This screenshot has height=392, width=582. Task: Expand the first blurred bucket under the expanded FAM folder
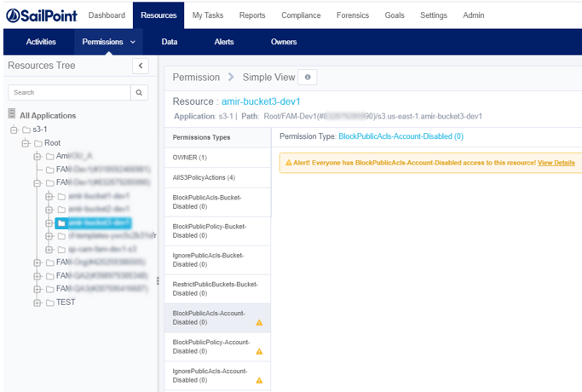[x=49, y=196]
